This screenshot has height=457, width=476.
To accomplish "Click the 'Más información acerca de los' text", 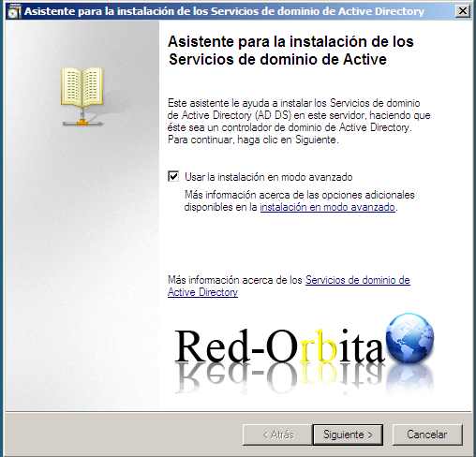I will [x=235, y=280].
